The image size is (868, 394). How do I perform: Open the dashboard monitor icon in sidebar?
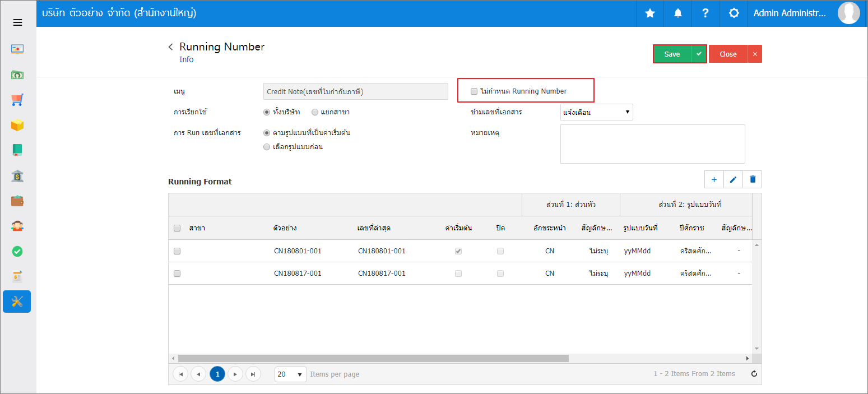click(x=17, y=49)
